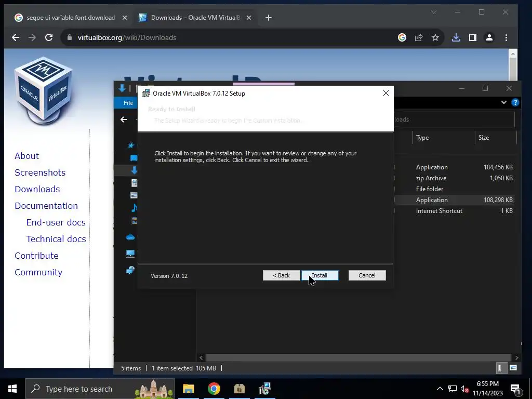Open Community link in sidebar
Image resolution: width=532 pixels, height=399 pixels.
point(38,272)
